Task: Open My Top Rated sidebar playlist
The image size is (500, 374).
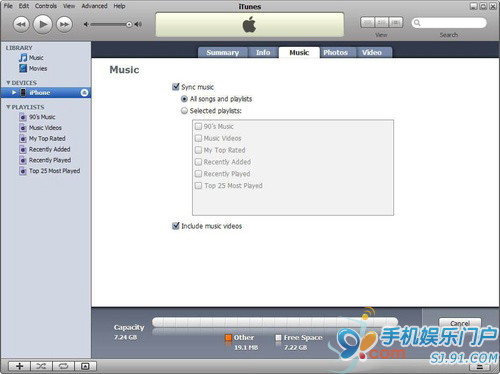Action: [x=42, y=138]
